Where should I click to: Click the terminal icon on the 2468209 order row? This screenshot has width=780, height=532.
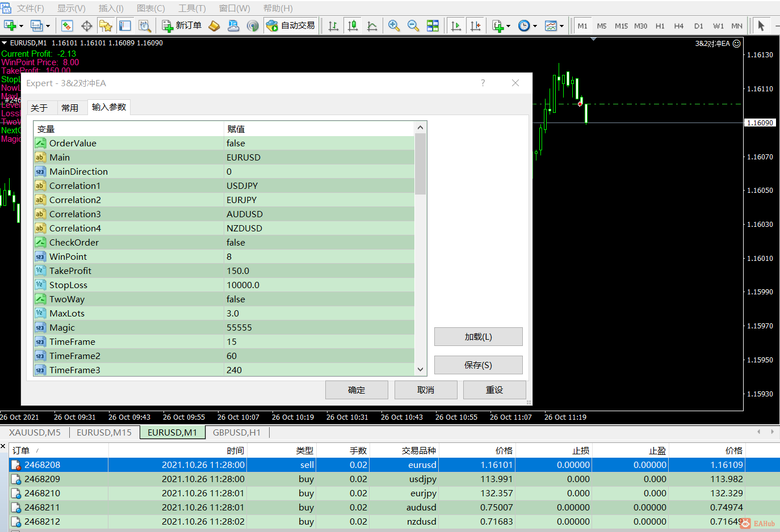pos(16,479)
